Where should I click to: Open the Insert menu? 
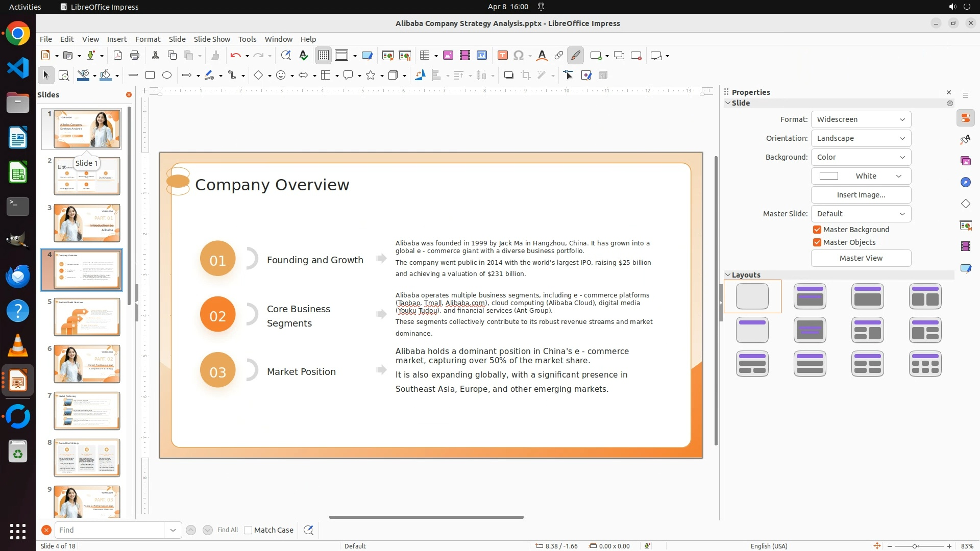click(x=117, y=39)
